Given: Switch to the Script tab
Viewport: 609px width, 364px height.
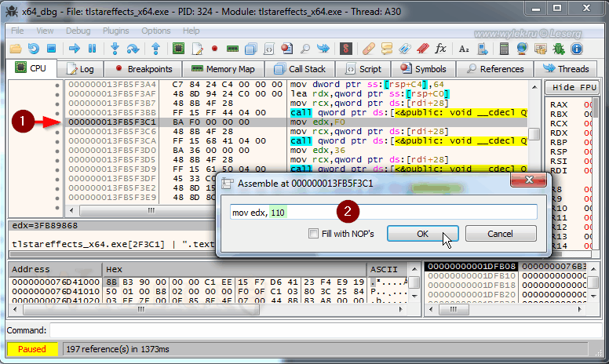Looking at the screenshot, I should click(x=363, y=69).
